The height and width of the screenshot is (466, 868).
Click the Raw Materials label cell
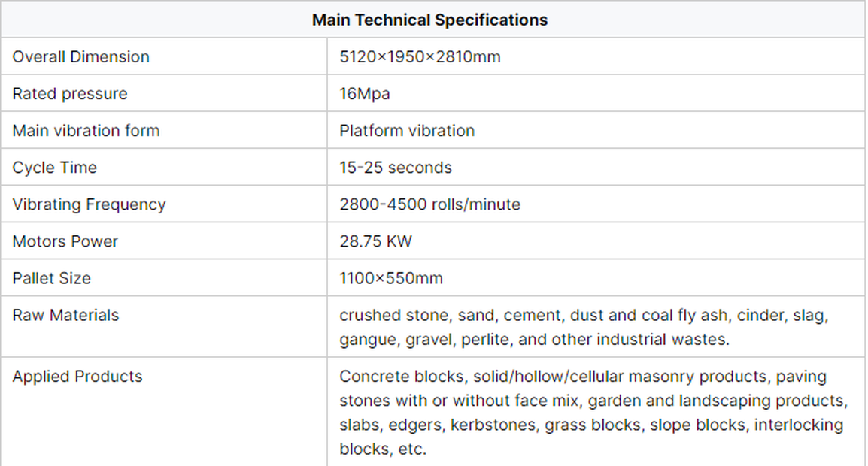(x=65, y=315)
